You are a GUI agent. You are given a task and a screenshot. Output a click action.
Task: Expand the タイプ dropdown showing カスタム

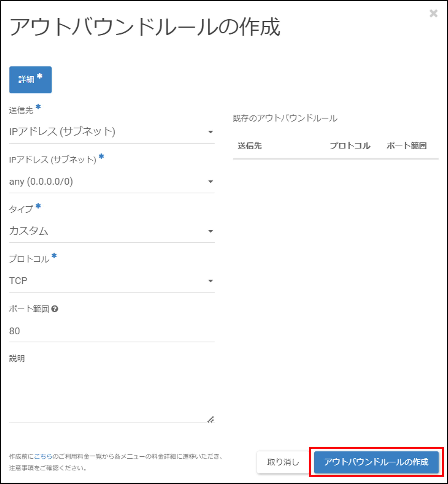click(x=112, y=231)
